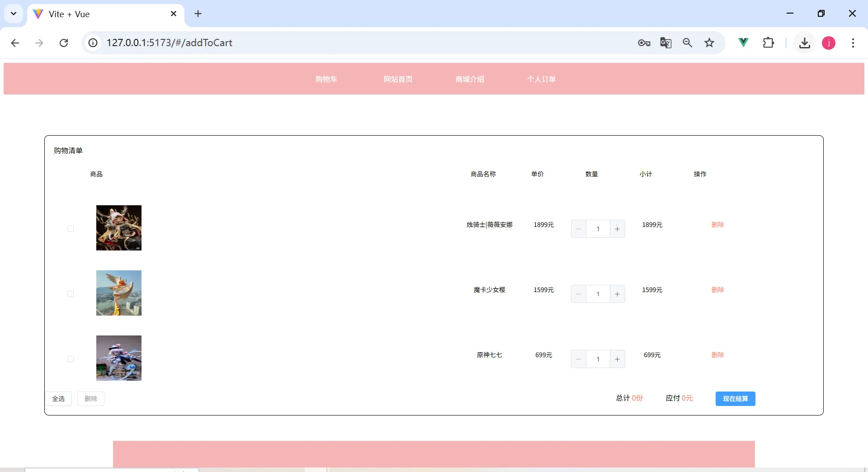Image resolution: width=868 pixels, height=472 pixels.
Task: Reload the current page
Action: (64, 43)
